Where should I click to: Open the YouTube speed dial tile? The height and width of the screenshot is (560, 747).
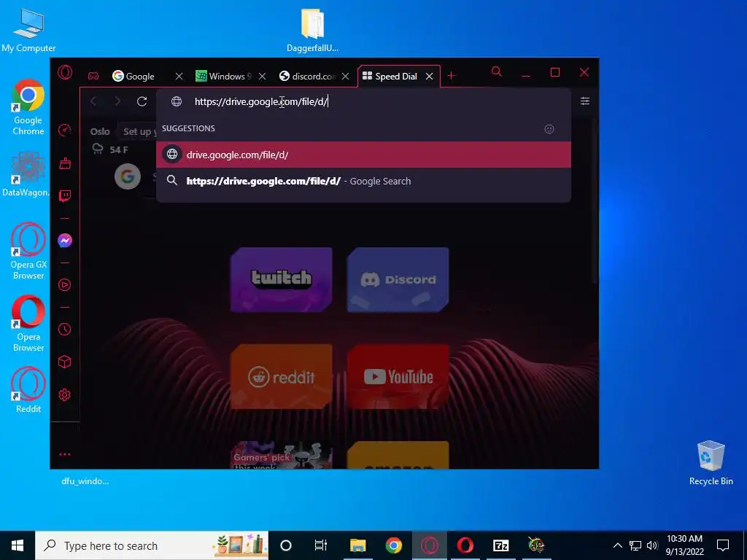click(398, 377)
